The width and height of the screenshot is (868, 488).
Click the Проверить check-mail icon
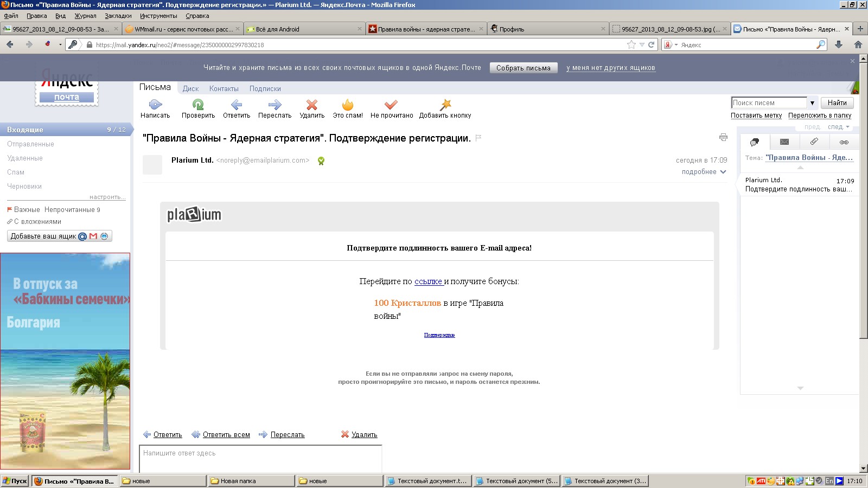coord(198,104)
